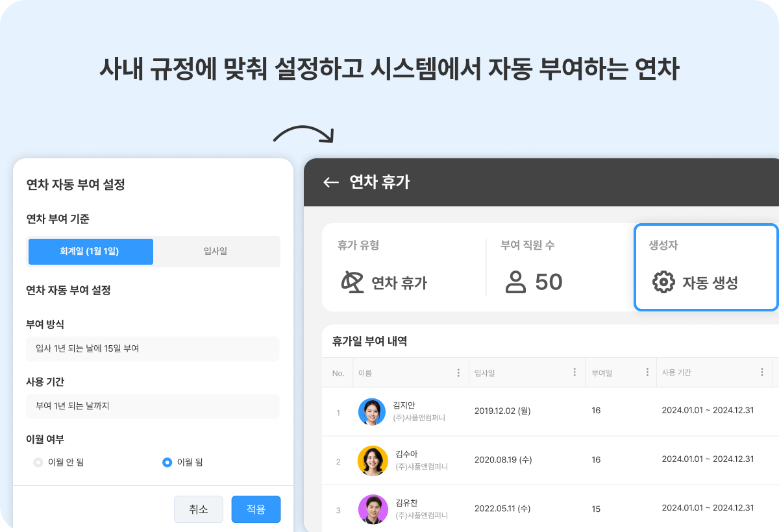Click the 생성자 자동 생성 card
The image size is (779, 532).
[706, 267]
